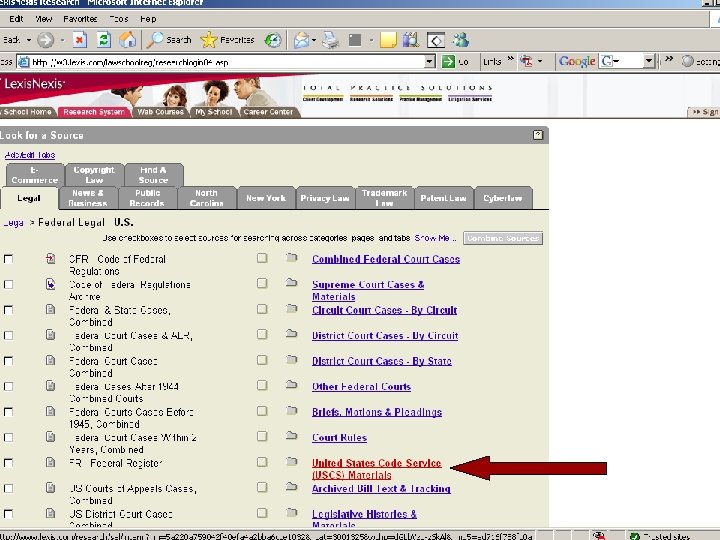Check the box next to Supreme Court Cases & Materials

(262, 283)
